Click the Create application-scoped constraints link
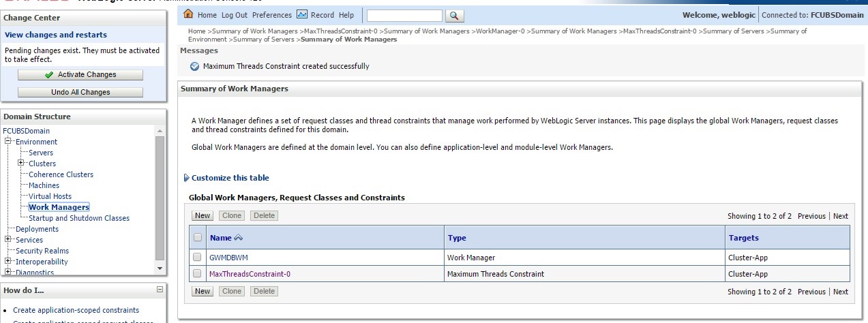The width and height of the screenshot is (868, 323). (76, 310)
